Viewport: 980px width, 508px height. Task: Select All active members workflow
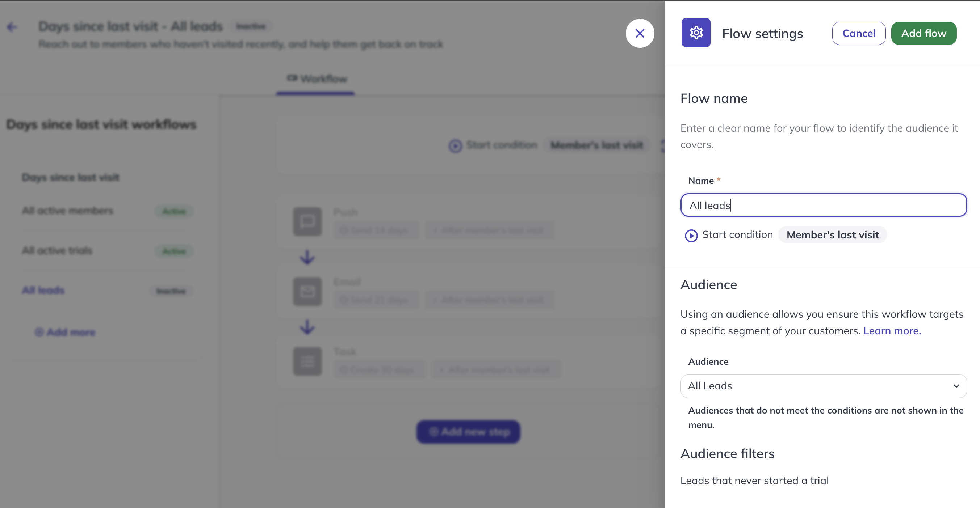click(68, 211)
